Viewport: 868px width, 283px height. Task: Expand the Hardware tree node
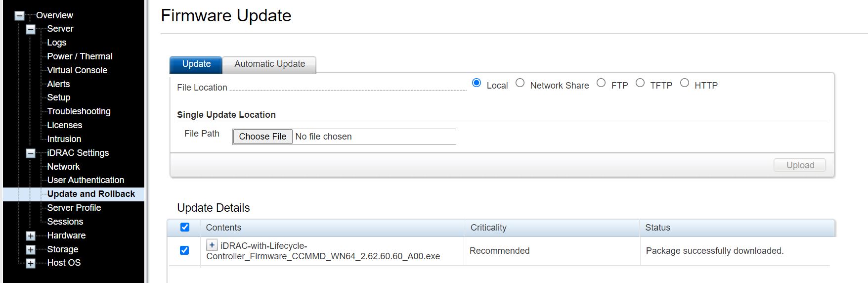[x=31, y=236]
